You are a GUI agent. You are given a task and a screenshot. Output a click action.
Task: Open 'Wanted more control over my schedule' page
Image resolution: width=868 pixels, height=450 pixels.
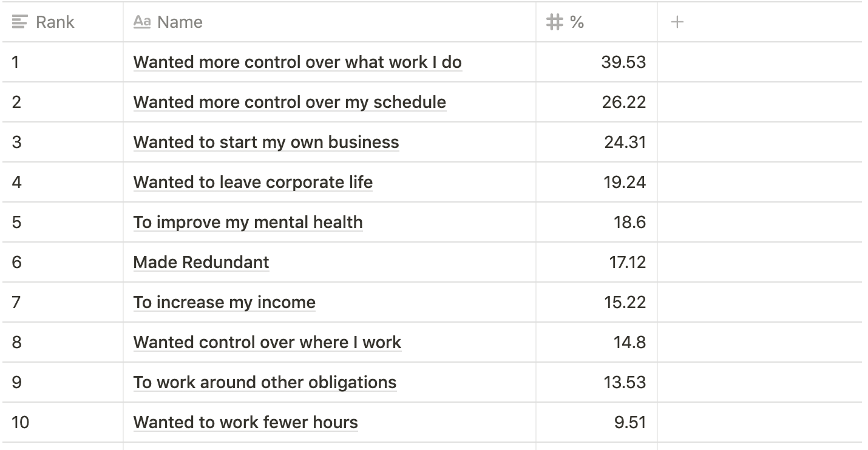pos(290,102)
